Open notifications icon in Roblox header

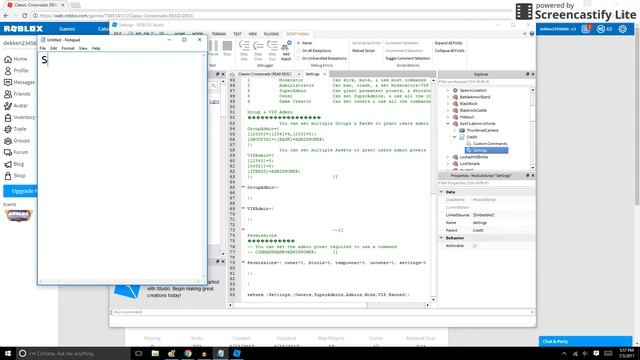tap(586, 29)
